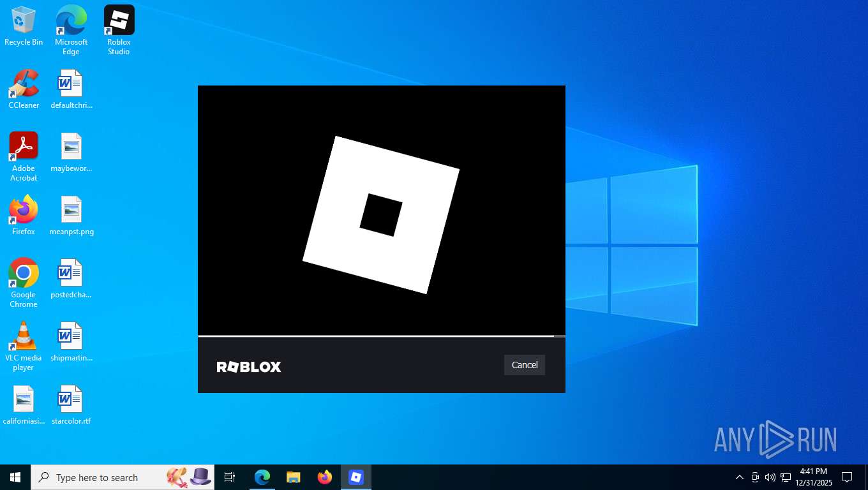
Task: Click the Type here to search box
Action: (x=123, y=477)
